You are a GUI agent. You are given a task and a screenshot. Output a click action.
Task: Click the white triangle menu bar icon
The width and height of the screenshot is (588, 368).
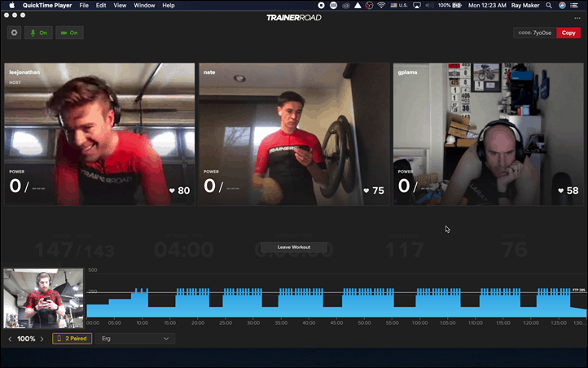point(358,5)
